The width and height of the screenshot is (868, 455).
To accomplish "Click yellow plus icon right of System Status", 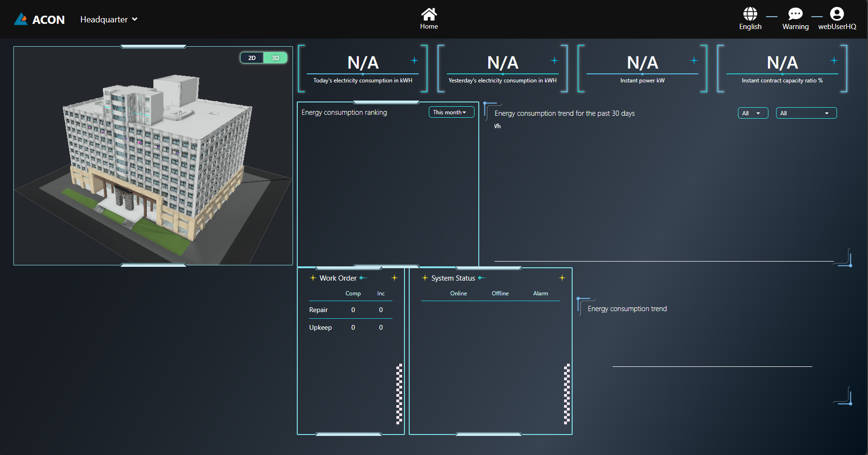I will pos(562,278).
